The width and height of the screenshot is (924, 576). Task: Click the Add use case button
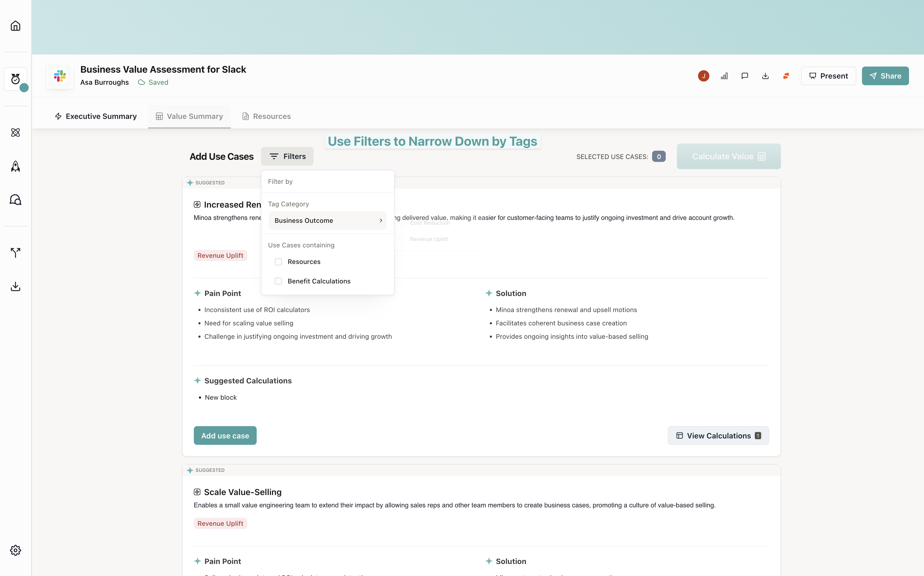click(225, 435)
